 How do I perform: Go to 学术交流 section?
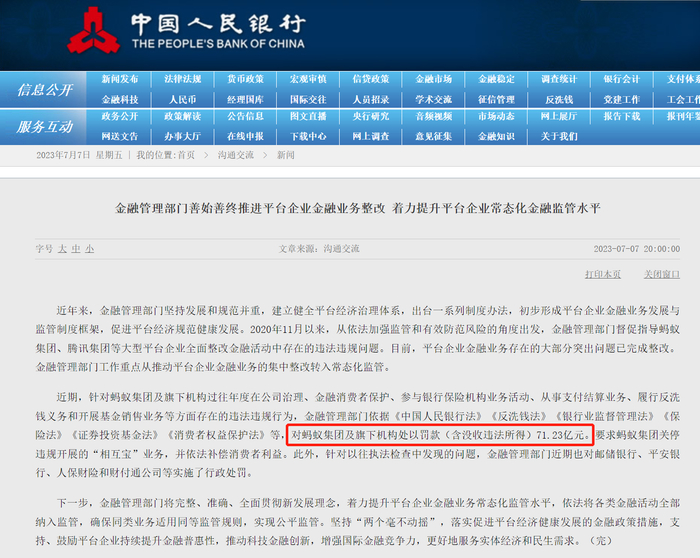pos(433,100)
